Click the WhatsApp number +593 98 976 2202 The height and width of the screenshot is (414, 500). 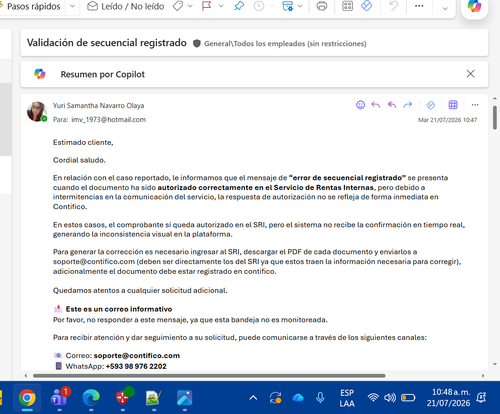[136, 366]
